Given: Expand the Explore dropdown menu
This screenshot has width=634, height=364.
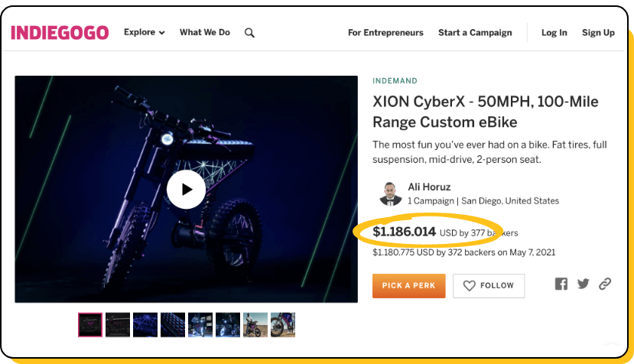Looking at the screenshot, I should 145,32.
